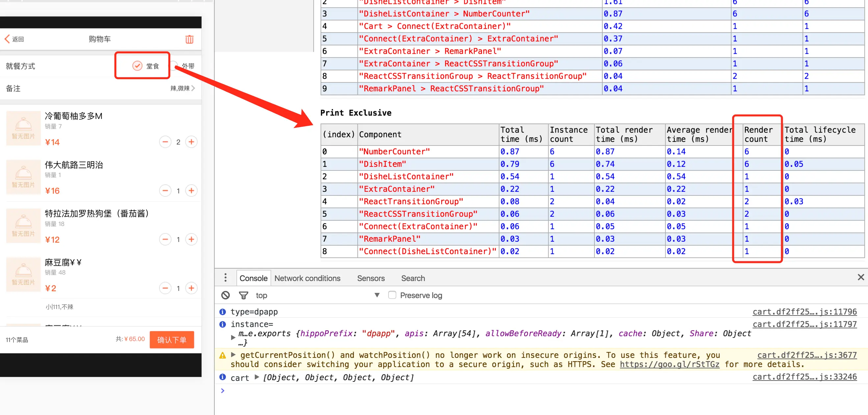Click the console filter funnel icon
The image size is (868, 415).
(243, 295)
